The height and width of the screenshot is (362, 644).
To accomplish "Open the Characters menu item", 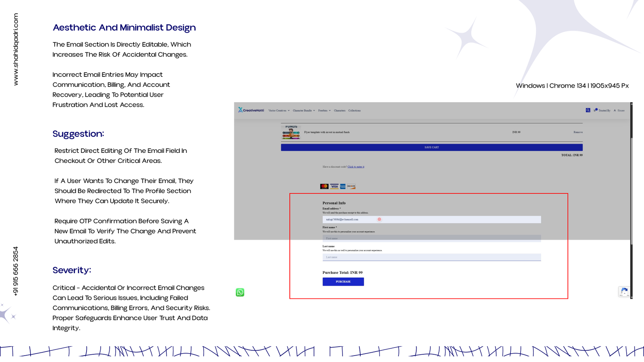I will 339,111.
